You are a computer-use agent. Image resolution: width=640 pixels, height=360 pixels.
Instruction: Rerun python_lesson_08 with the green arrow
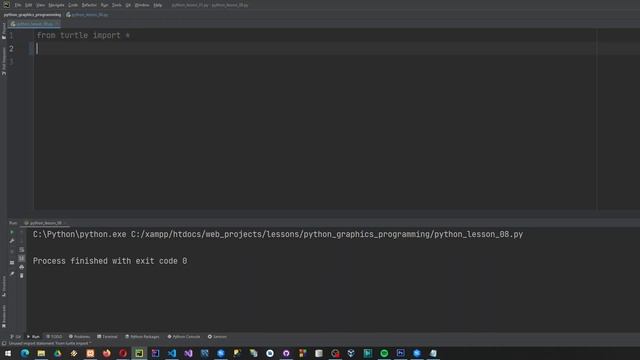coord(12,232)
